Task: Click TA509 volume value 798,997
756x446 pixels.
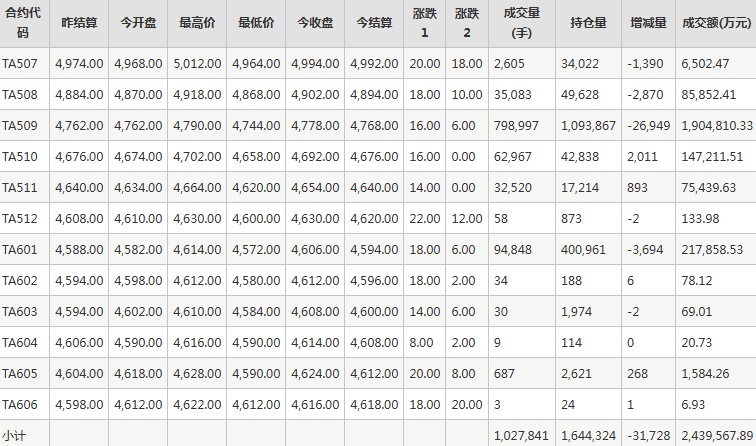Action: tap(516, 126)
